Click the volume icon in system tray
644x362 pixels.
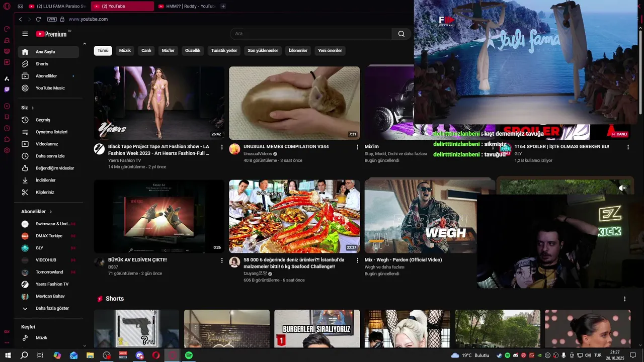pos(588,355)
